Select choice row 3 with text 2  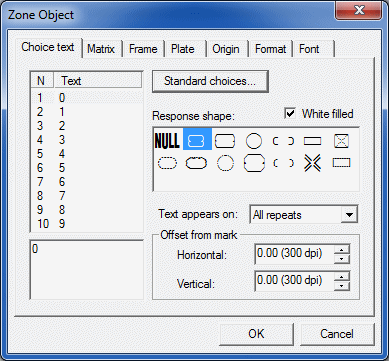click(86, 126)
